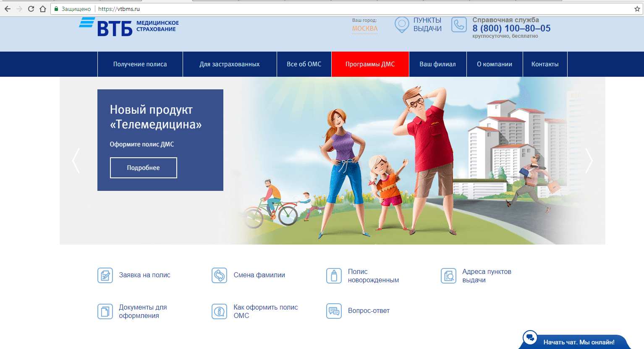644x349 pixels.
Task: Click the Заявка на полис form icon
Action: [x=105, y=276]
